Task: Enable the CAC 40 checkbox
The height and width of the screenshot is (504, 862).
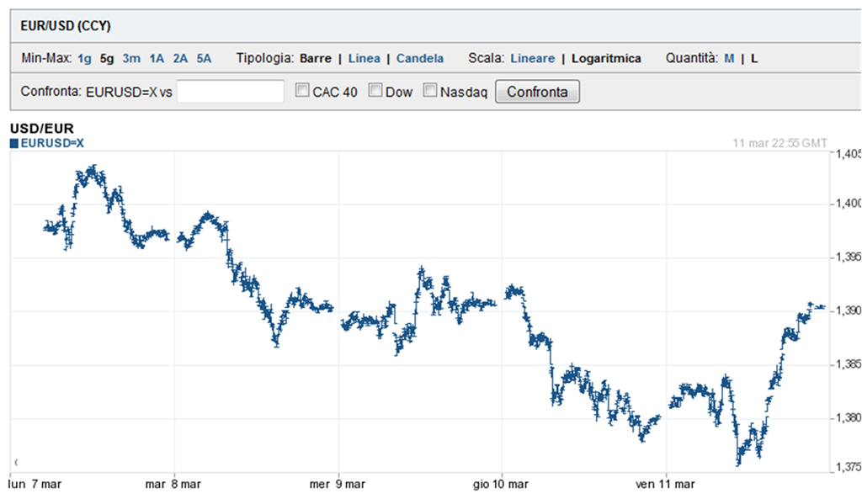Action: click(301, 91)
